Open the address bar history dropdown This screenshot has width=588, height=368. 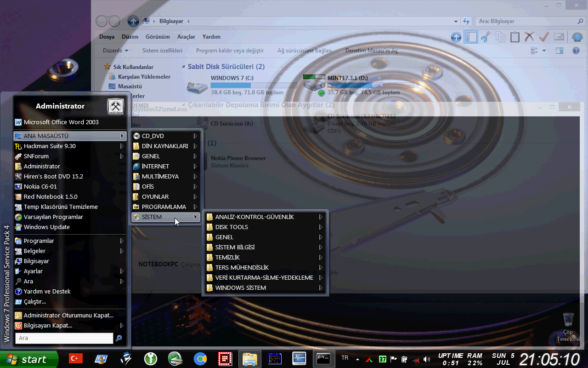click(456, 21)
